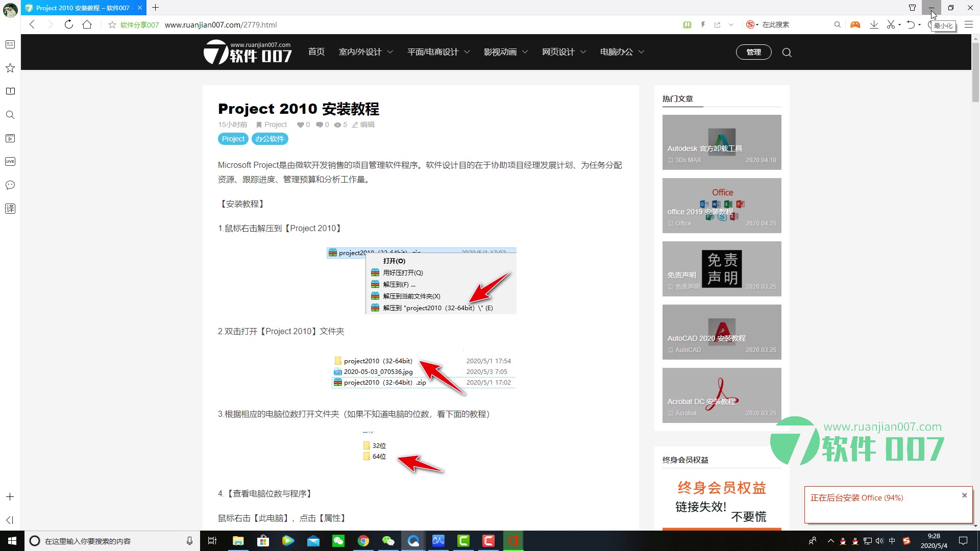Open the reading book icon in left sidebar
Viewport: 980px width, 551px height.
(10, 91)
